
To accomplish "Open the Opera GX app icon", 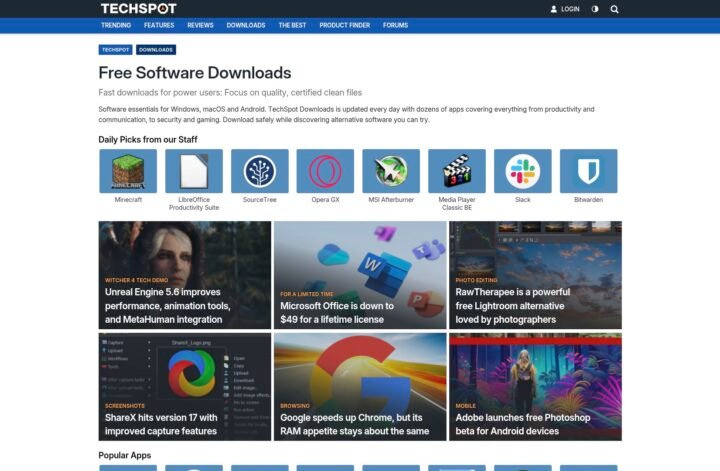I will pyautogui.click(x=326, y=171).
